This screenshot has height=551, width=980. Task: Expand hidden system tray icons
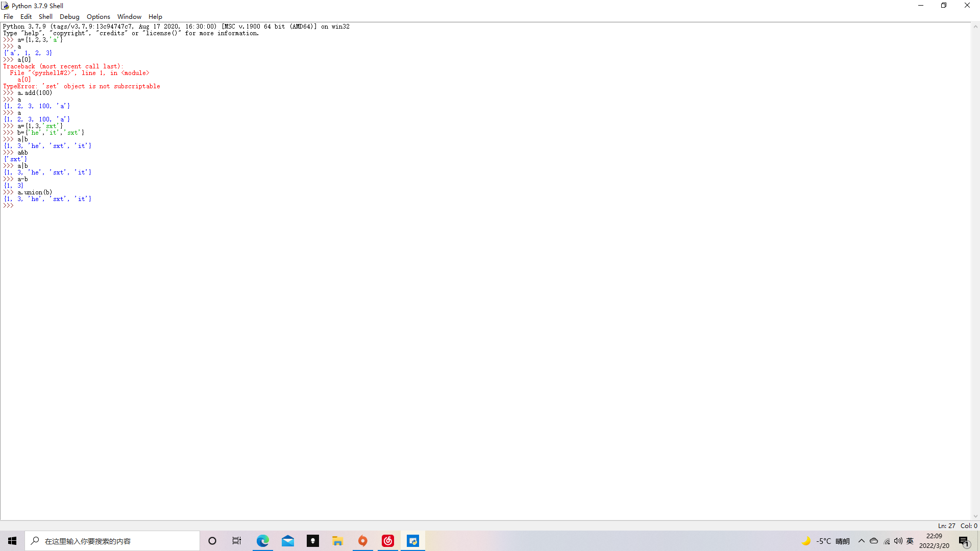pyautogui.click(x=862, y=541)
